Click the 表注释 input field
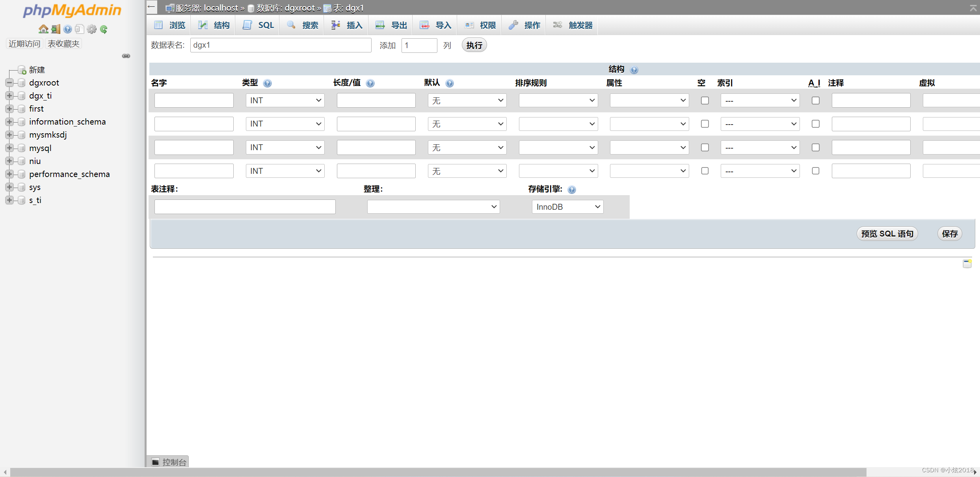Screen dimensions: 980x477 (x=245, y=207)
